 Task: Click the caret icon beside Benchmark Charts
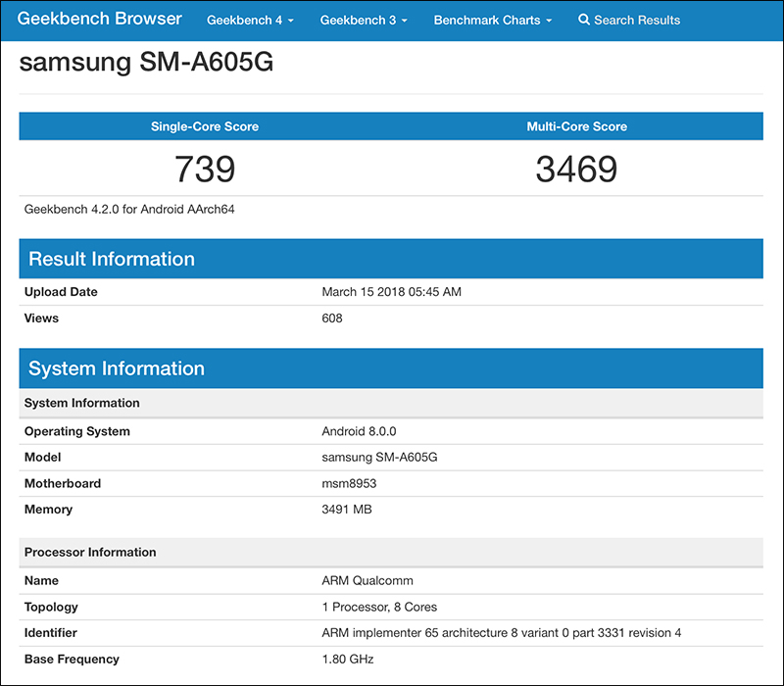tap(549, 20)
